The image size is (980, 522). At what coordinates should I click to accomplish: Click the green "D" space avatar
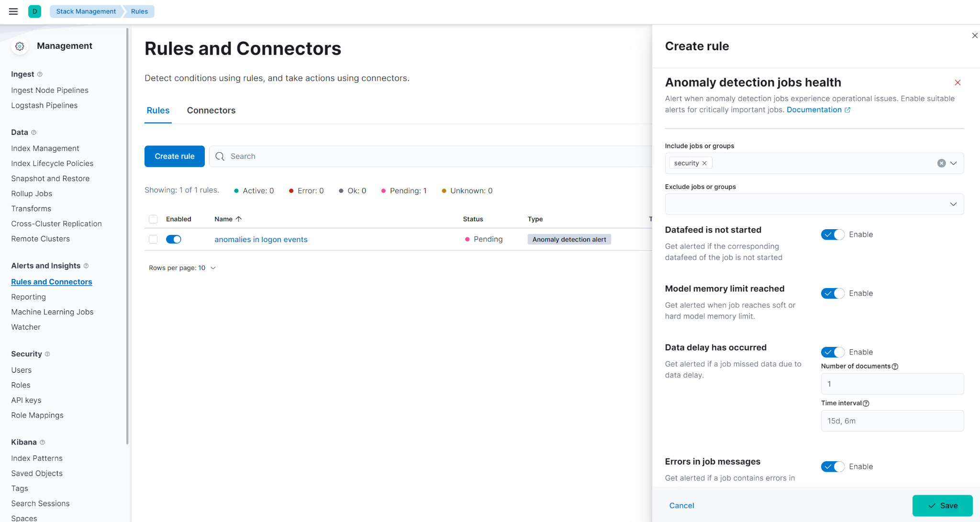tap(34, 11)
